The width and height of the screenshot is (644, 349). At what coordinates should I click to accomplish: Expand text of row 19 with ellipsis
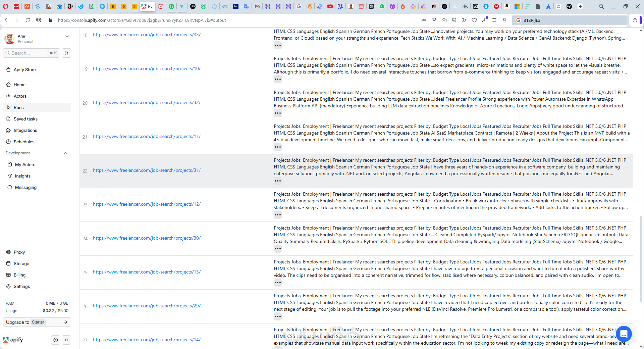(x=278, y=79)
